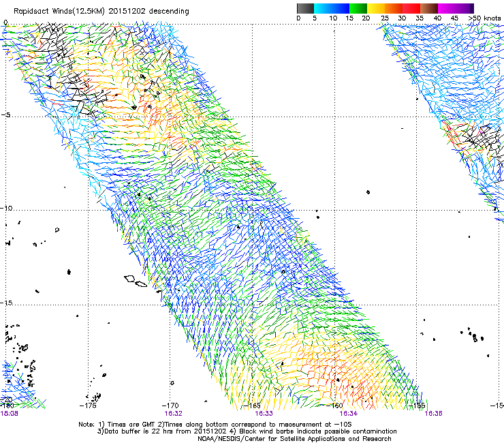Click the '-15' latitude axis label
Image resolution: width=504 pixels, height=443 pixels.
point(6,303)
